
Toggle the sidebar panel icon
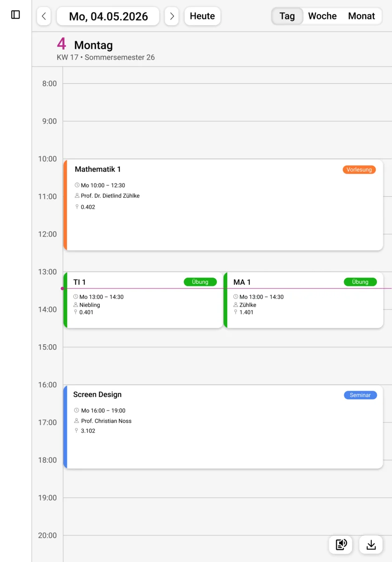(15, 15)
